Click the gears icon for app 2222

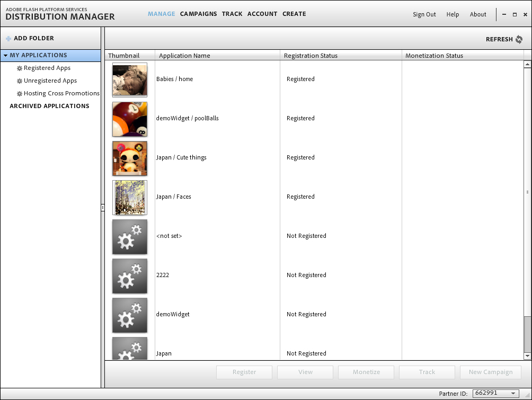pyautogui.click(x=130, y=276)
